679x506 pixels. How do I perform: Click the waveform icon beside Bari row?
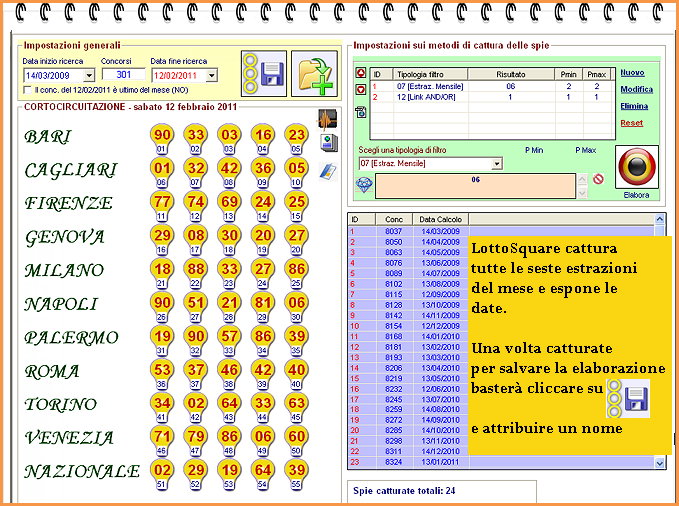click(x=327, y=119)
